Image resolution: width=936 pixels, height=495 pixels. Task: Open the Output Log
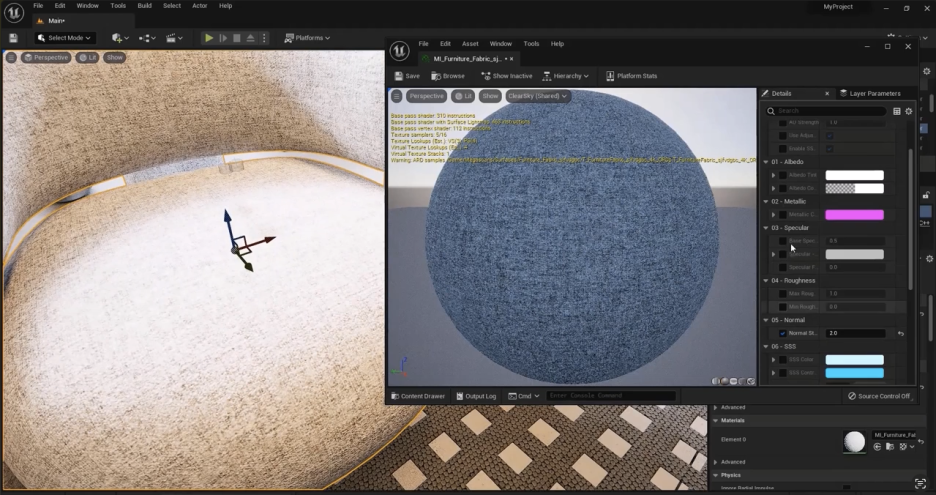tap(476, 396)
